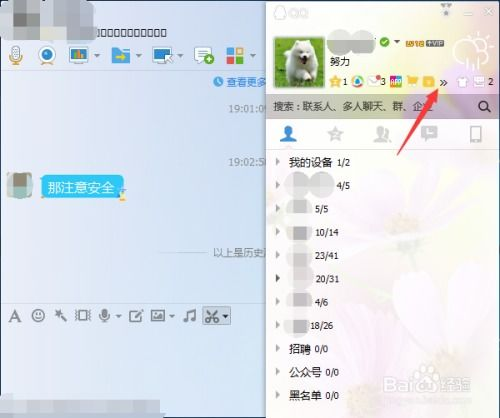The width and height of the screenshot is (500, 418).
Task: Click the music note share icon
Action: [190, 315]
